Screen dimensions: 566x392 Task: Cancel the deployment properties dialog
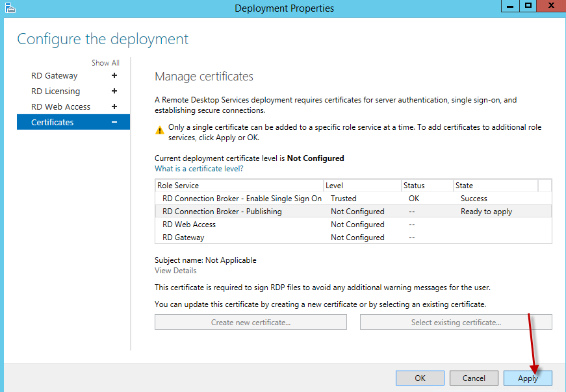coord(474,378)
